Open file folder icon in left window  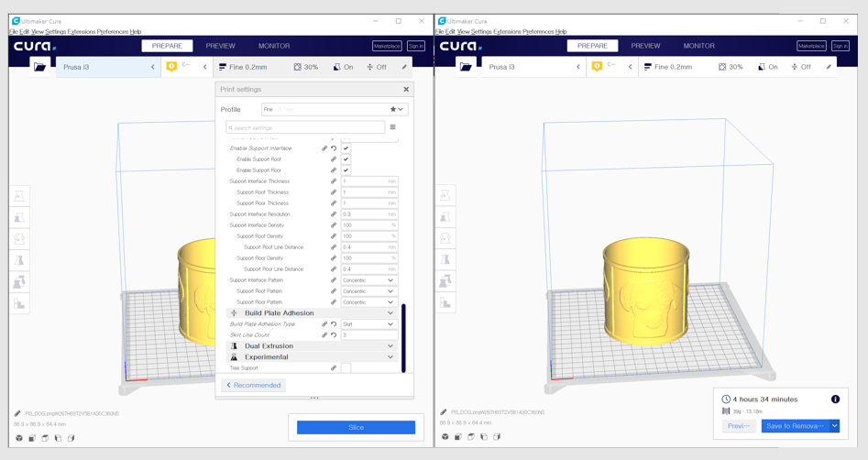pos(39,67)
